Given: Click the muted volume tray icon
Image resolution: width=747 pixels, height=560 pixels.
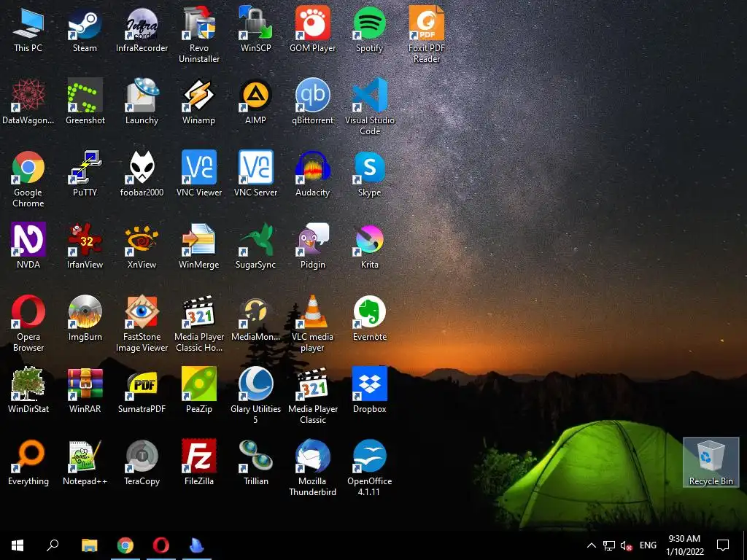Looking at the screenshot, I should [x=626, y=545].
